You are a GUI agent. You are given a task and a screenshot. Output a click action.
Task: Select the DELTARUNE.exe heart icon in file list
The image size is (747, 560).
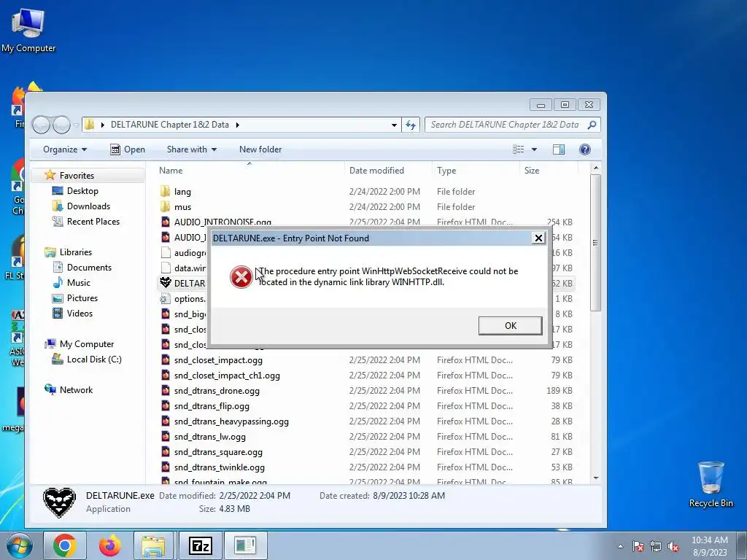click(x=166, y=283)
